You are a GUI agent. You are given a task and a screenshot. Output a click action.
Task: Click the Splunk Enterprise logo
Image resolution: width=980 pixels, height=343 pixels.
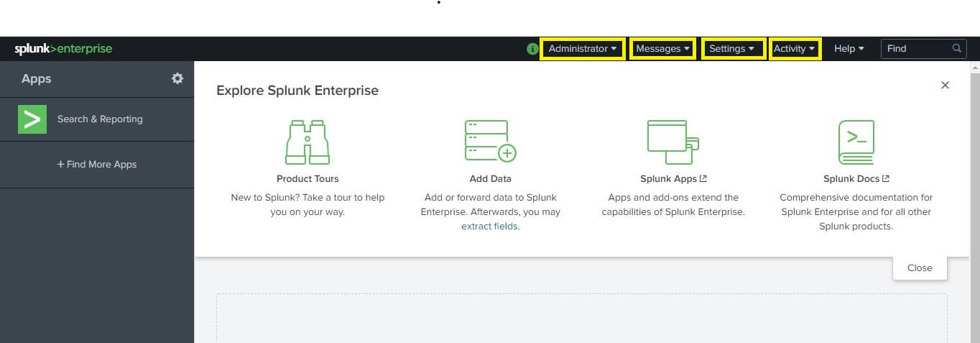click(x=63, y=49)
